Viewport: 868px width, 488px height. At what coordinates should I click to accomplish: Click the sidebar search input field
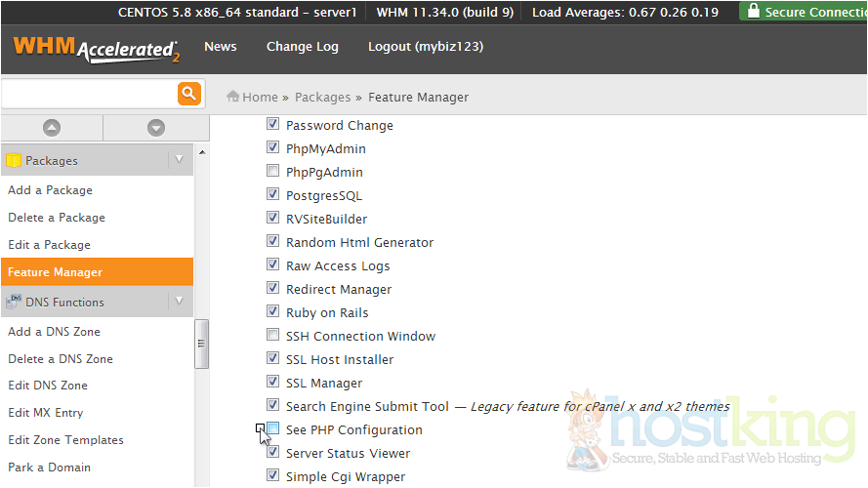pyautogui.click(x=88, y=94)
